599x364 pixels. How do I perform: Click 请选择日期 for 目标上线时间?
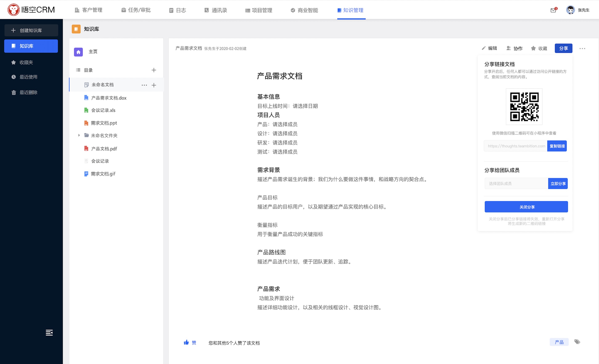[305, 106]
